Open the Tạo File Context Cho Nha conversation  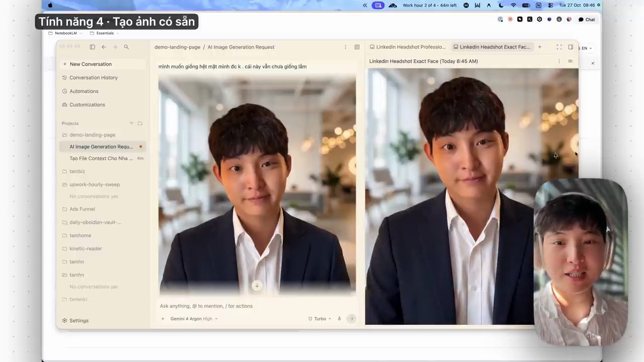click(103, 158)
